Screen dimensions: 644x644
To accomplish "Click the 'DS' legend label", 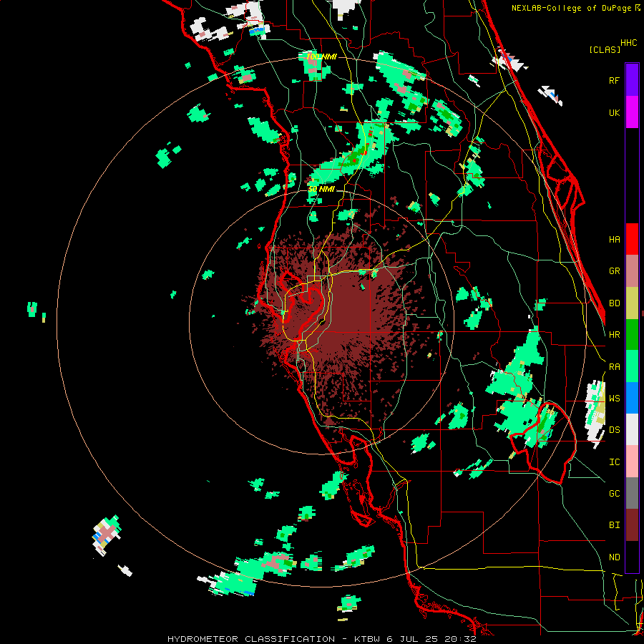I will 614,430.
